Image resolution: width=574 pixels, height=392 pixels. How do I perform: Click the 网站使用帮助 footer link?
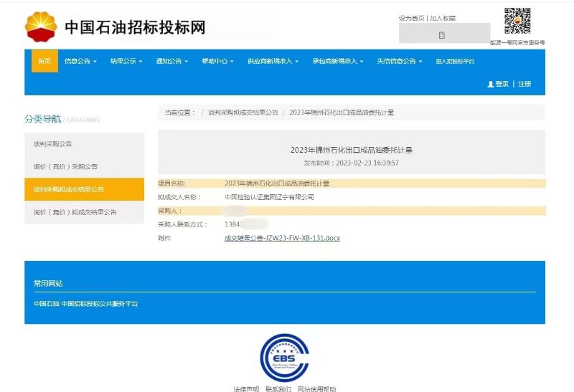tap(316, 388)
